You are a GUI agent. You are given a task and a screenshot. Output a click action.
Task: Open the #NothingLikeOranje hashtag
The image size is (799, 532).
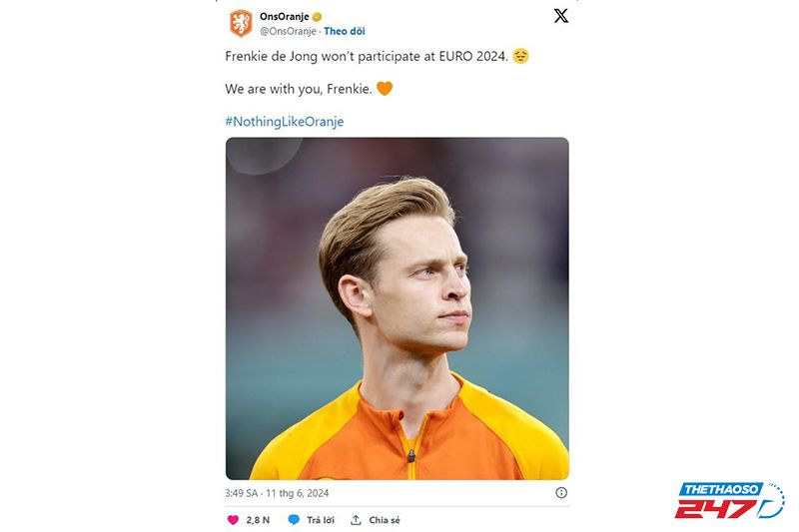[285, 122]
